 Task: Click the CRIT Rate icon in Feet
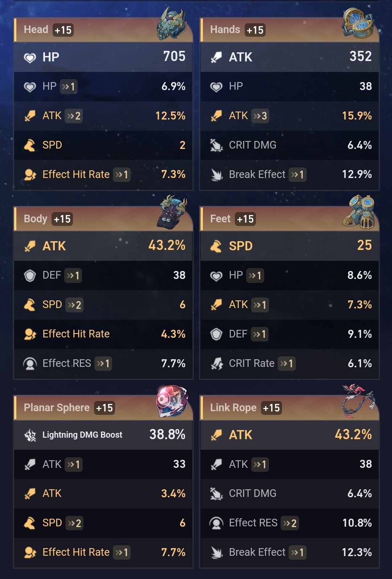point(217,363)
